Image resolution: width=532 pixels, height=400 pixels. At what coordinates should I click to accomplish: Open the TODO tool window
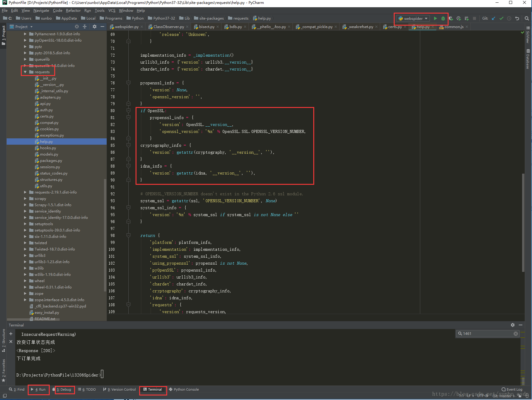[x=87, y=389]
